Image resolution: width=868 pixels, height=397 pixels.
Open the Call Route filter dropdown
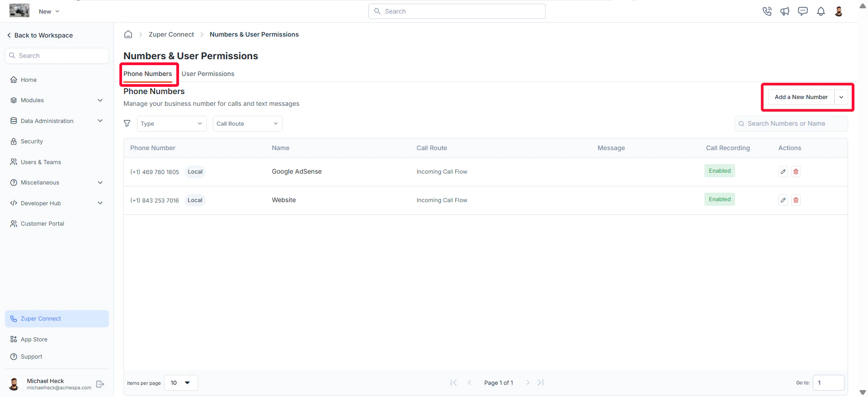point(248,124)
